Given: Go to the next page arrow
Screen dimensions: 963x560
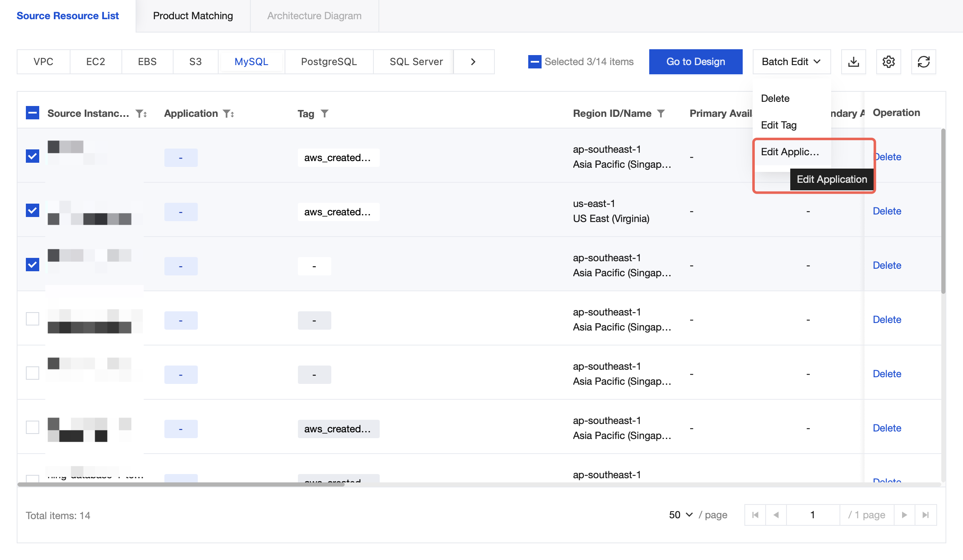Looking at the screenshot, I should [x=904, y=515].
